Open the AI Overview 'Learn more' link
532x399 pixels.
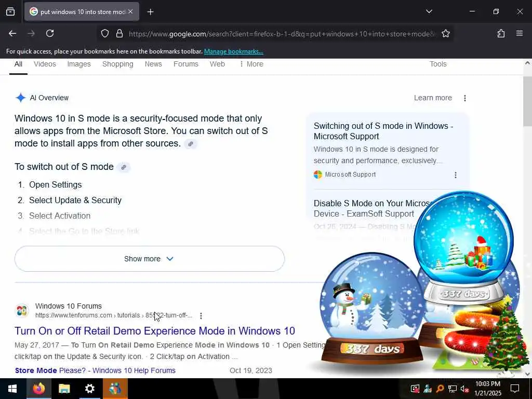pyautogui.click(x=433, y=98)
